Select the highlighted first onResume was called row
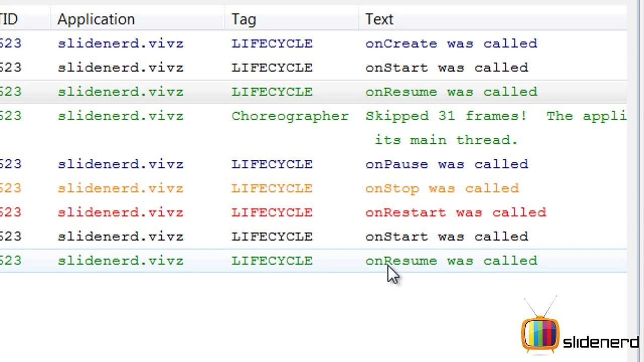 tap(313, 92)
